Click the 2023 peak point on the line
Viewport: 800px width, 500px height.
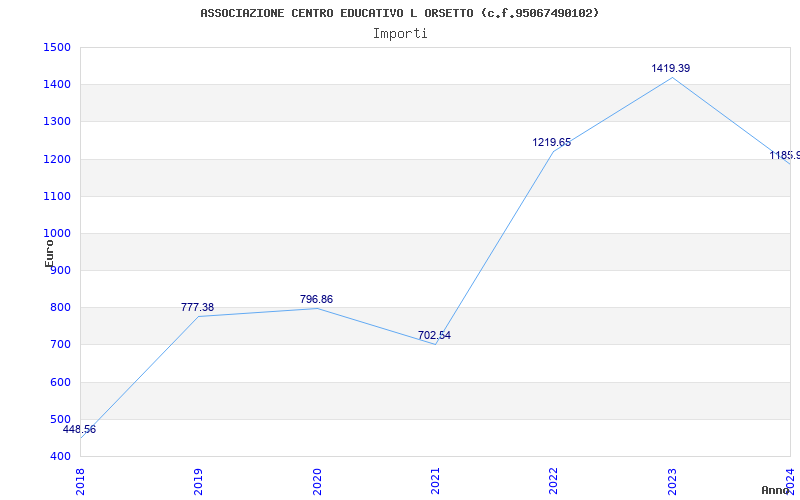point(672,78)
